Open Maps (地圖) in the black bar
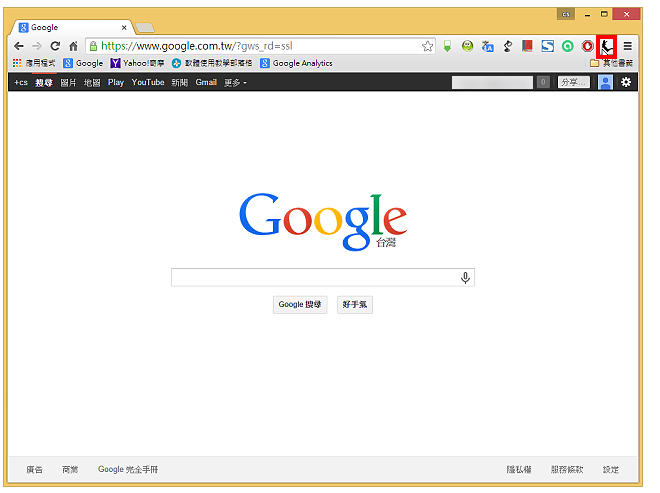The height and width of the screenshot is (493, 660). click(x=92, y=83)
